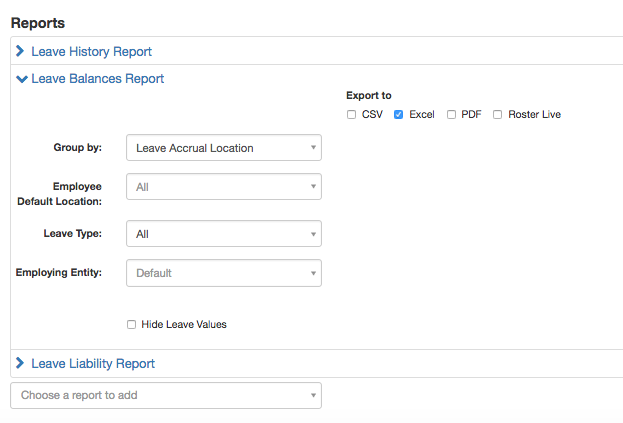Enable the PDF export checkbox
The width and height of the screenshot is (623, 423).
(x=451, y=115)
